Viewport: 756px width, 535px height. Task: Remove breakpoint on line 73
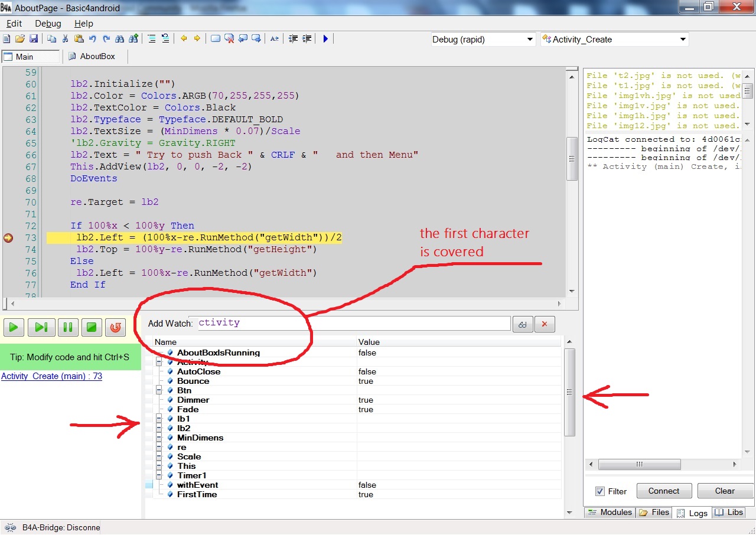8,238
